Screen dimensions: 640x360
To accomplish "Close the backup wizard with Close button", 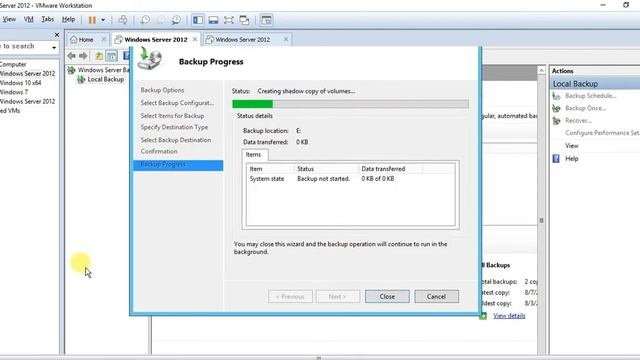I will tap(387, 296).
